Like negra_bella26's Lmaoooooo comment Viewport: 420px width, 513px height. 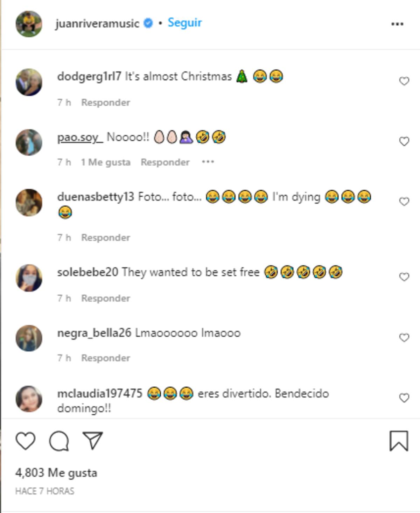tap(404, 337)
